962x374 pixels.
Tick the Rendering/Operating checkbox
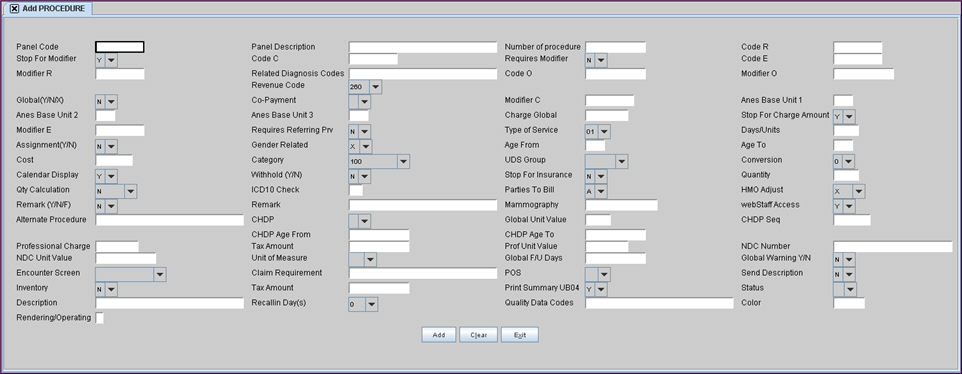click(100, 318)
